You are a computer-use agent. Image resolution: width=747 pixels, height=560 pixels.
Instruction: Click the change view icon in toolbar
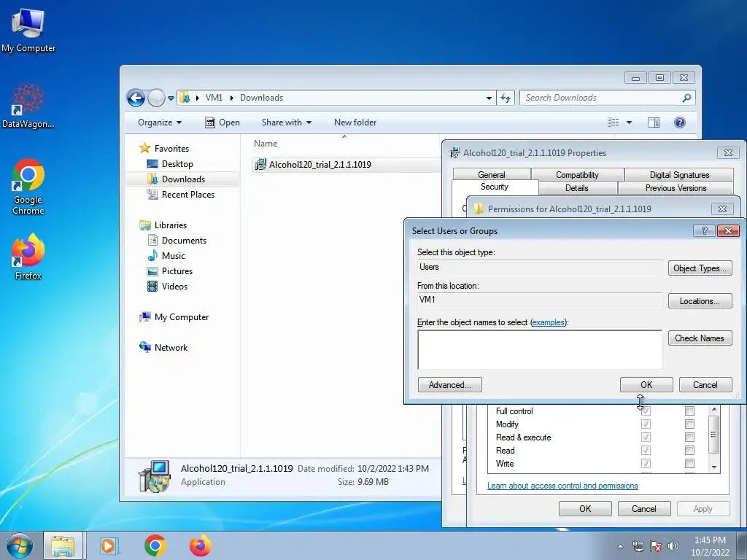[x=613, y=122]
